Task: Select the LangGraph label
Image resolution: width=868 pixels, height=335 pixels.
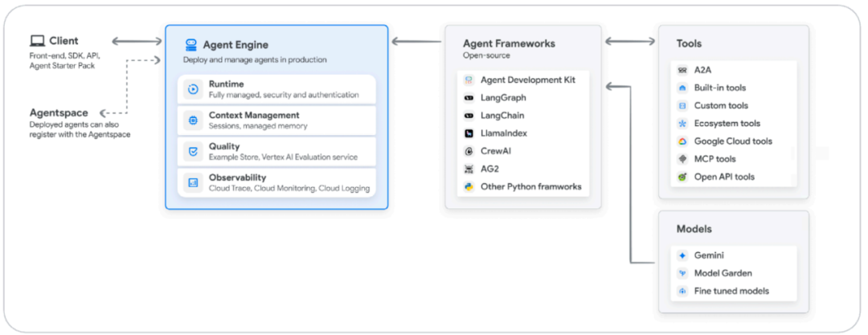Action: pyautogui.click(x=504, y=97)
